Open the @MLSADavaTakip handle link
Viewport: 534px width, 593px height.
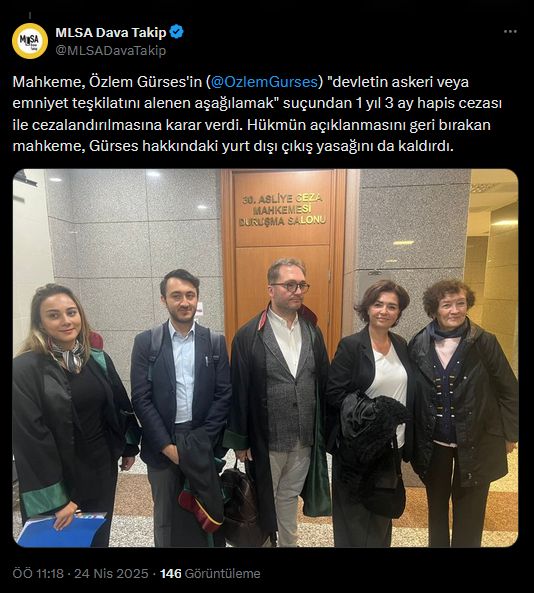[111, 50]
